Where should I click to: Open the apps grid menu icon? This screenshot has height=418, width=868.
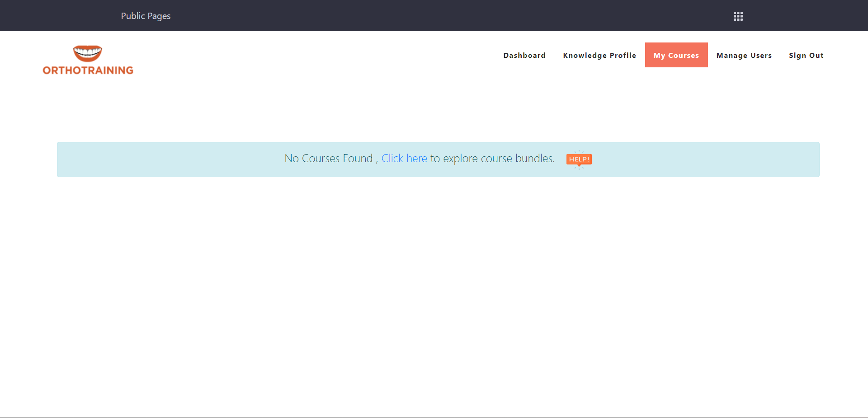point(738,16)
